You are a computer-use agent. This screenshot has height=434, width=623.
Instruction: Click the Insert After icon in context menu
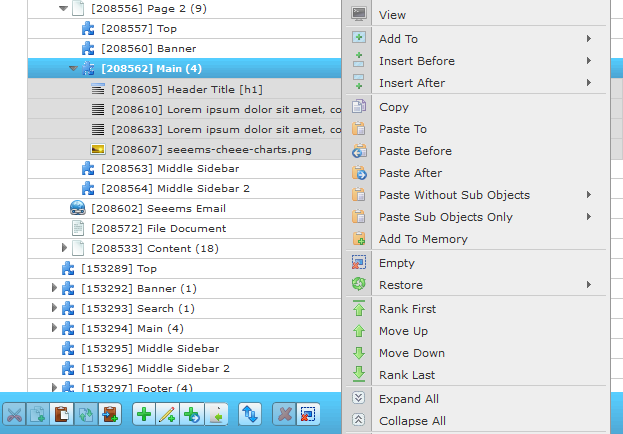pos(359,81)
